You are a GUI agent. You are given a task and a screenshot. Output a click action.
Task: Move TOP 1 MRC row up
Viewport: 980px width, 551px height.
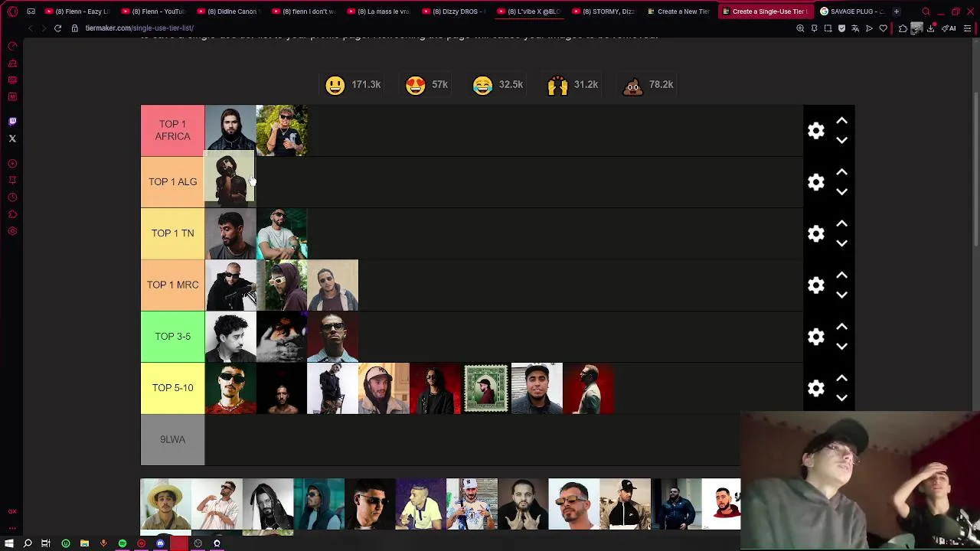point(841,275)
